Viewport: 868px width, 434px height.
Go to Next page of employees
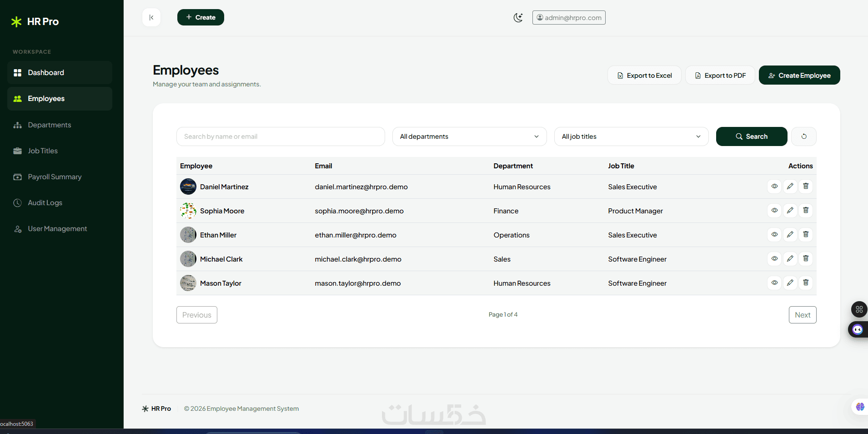click(x=803, y=315)
